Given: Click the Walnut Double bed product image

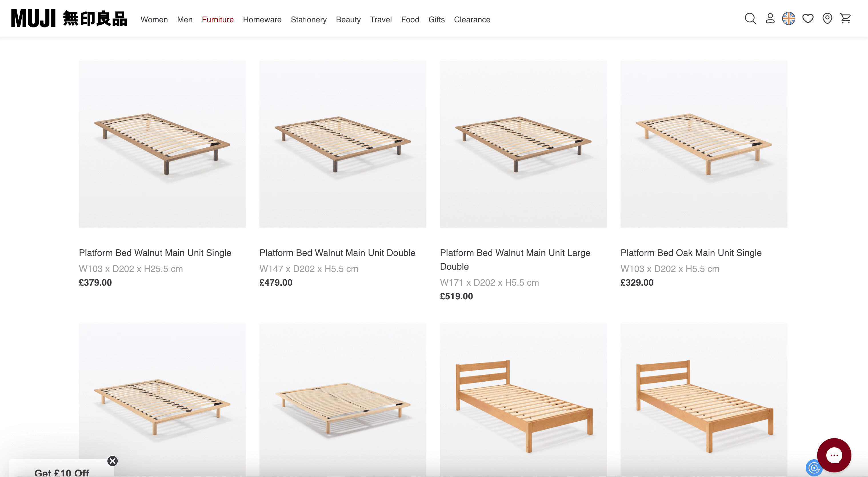Looking at the screenshot, I should (342, 144).
